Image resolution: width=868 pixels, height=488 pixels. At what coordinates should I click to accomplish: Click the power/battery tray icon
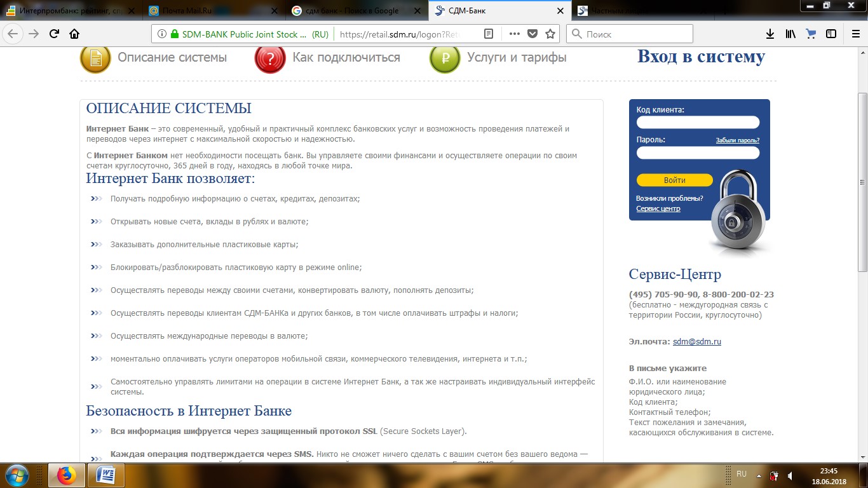coord(775,475)
